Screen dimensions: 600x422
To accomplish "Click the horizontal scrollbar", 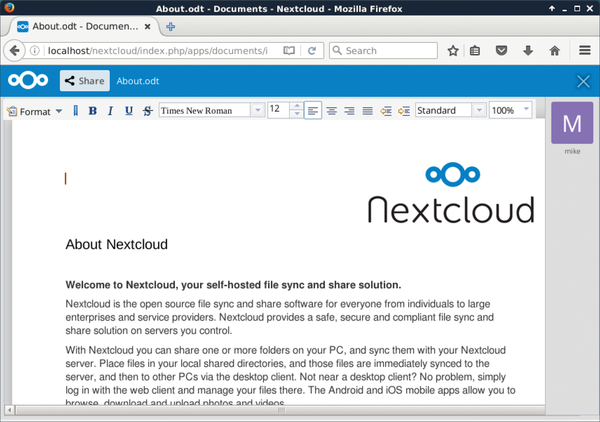I will [280, 410].
